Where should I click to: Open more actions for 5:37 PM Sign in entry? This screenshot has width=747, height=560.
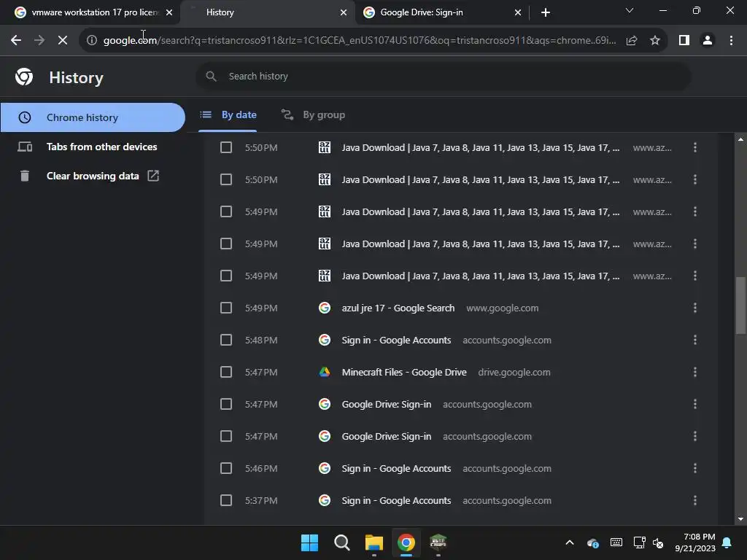coord(695,500)
